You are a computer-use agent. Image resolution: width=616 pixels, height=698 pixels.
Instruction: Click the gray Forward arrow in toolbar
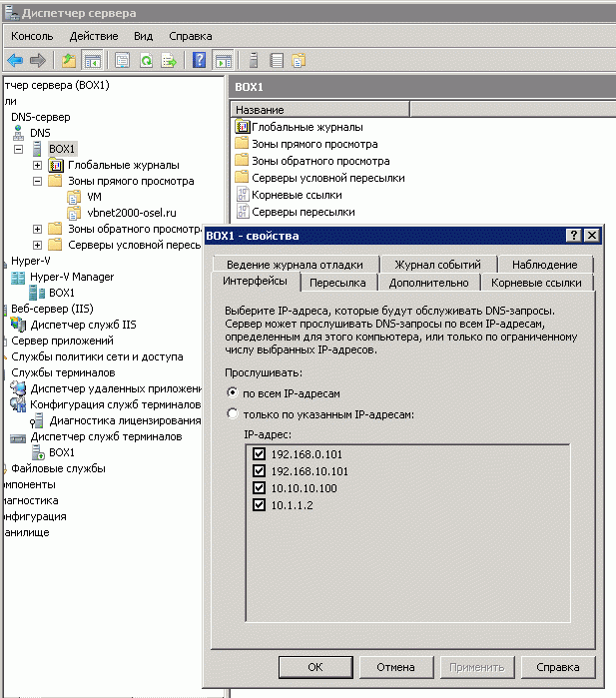[x=37, y=60]
